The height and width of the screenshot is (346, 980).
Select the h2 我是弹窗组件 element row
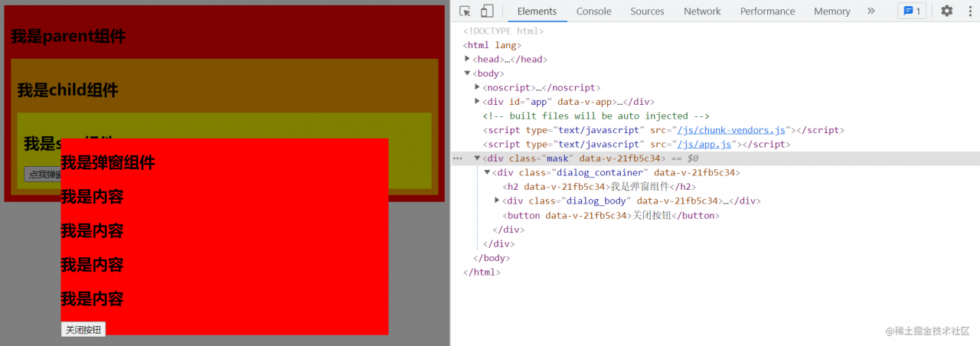click(x=599, y=186)
